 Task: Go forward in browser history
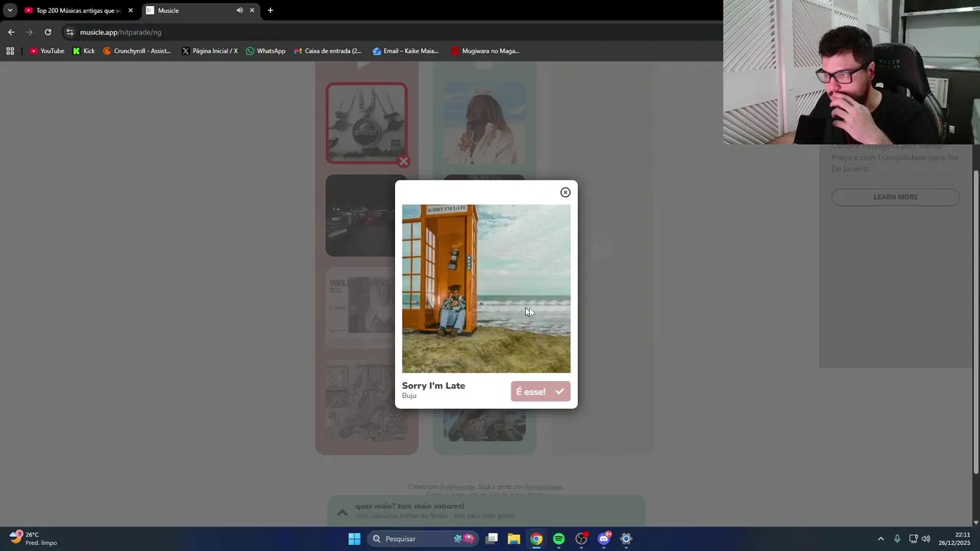coord(29,32)
